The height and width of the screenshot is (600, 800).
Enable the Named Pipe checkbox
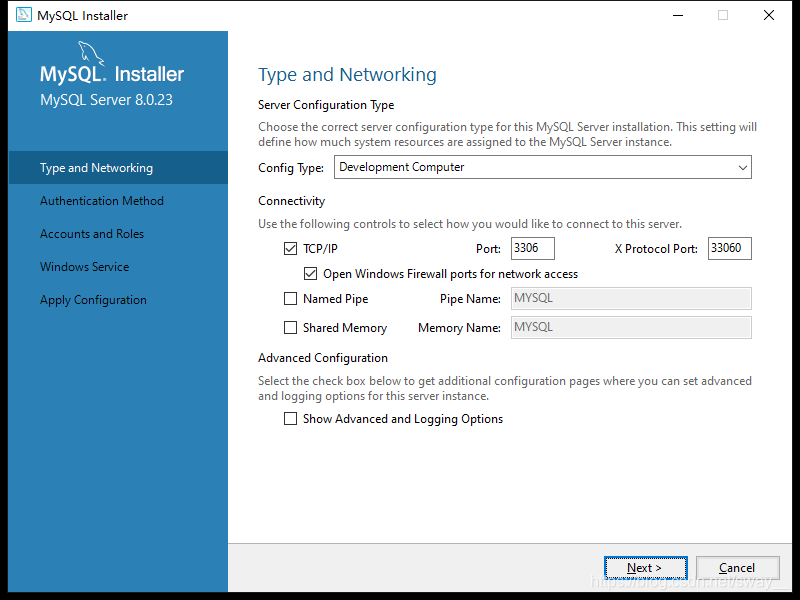pos(290,298)
